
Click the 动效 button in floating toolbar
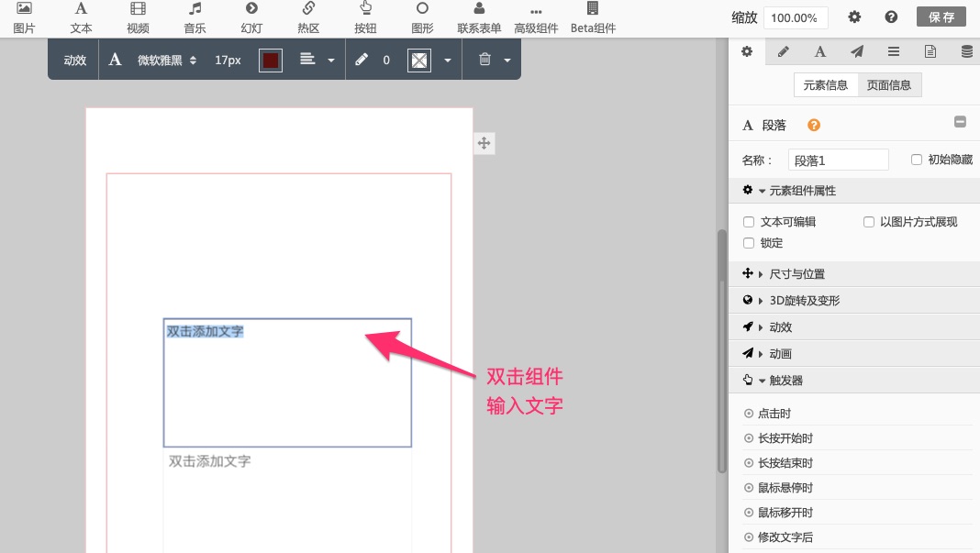pyautogui.click(x=74, y=61)
